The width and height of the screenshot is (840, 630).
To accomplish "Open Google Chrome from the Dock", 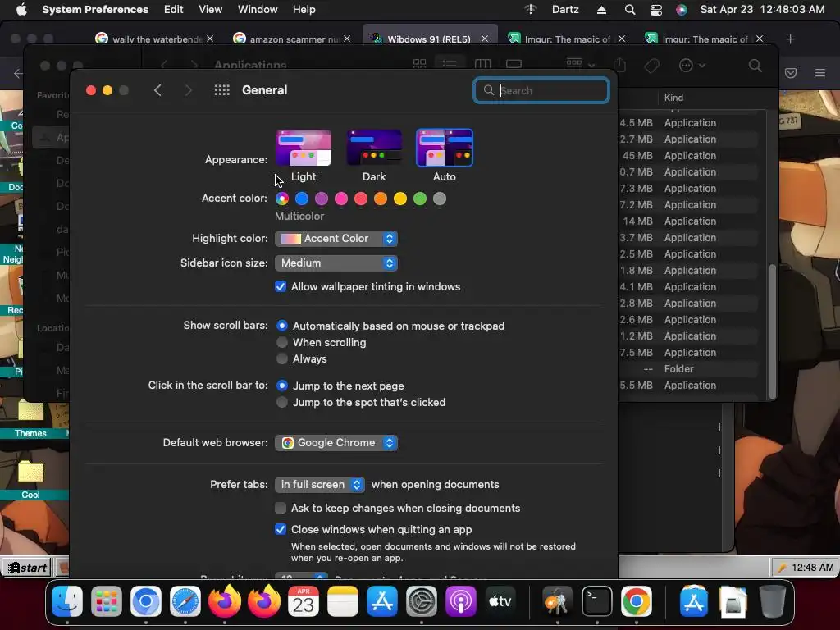I will coord(636,600).
